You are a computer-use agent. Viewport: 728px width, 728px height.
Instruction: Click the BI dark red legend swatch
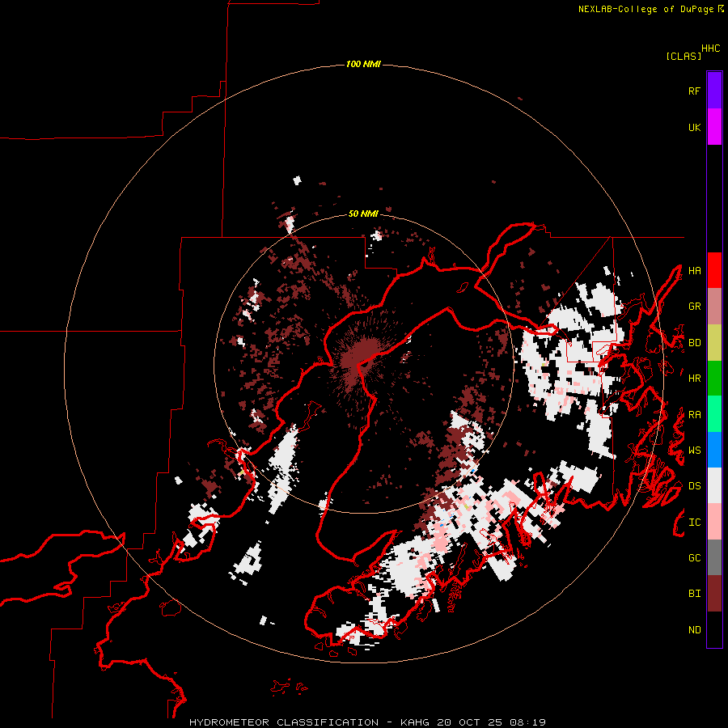tap(714, 594)
